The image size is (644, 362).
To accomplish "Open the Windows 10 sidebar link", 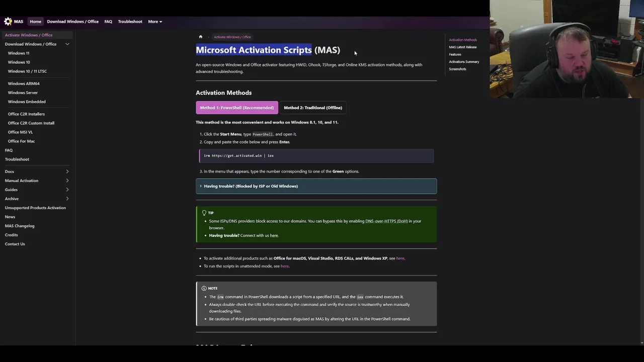I will (x=19, y=62).
